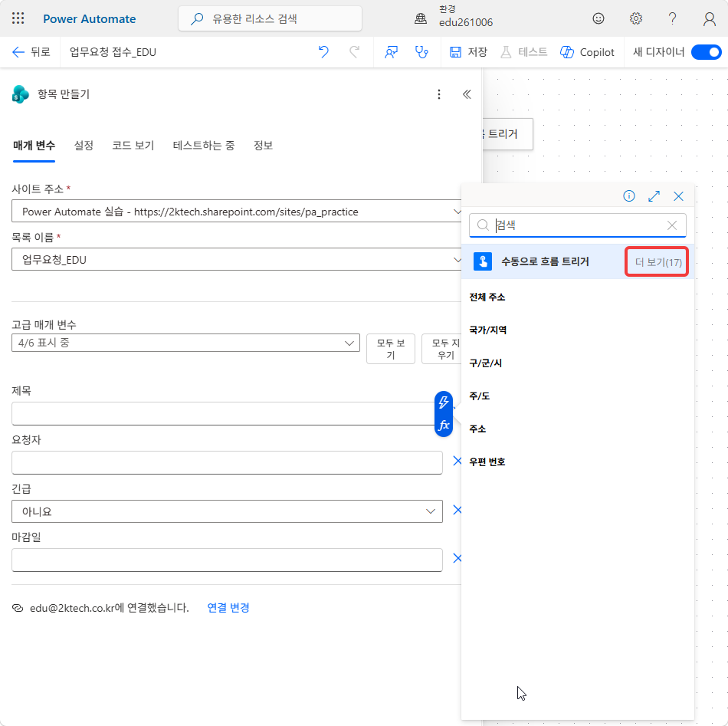The image size is (728, 726).
Task: Toggle the 새 디자이너 switch
Action: pos(707,52)
